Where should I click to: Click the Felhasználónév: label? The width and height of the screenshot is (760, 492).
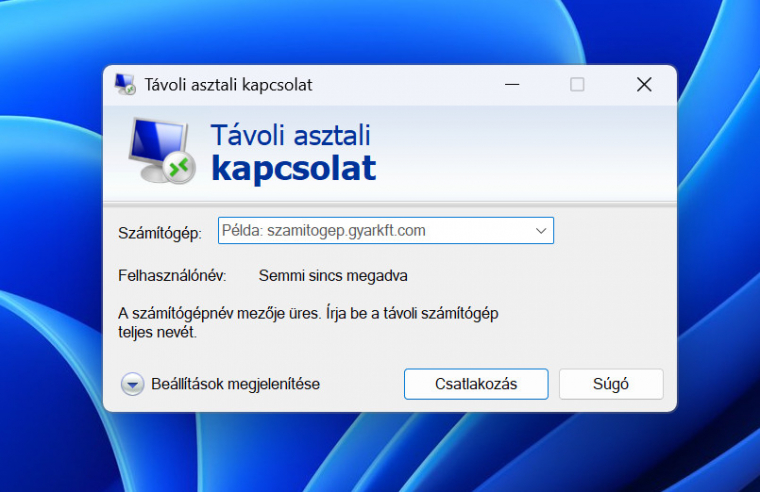coord(173,274)
